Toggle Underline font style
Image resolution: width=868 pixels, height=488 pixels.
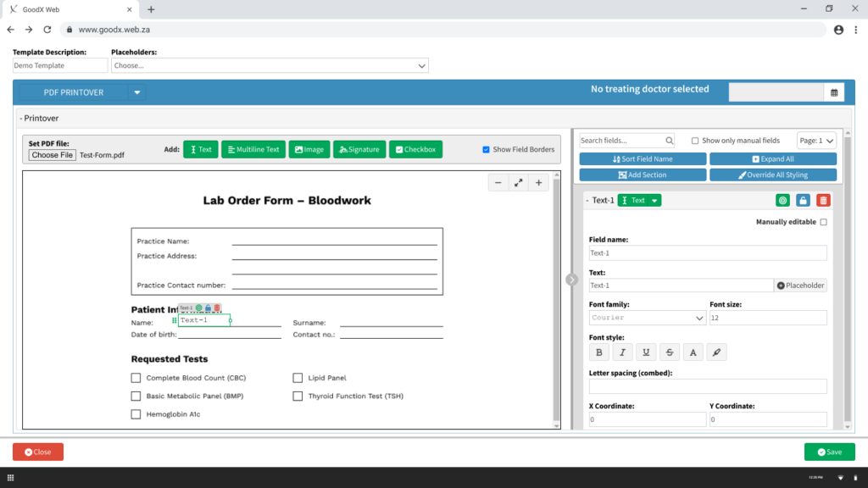point(645,352)
